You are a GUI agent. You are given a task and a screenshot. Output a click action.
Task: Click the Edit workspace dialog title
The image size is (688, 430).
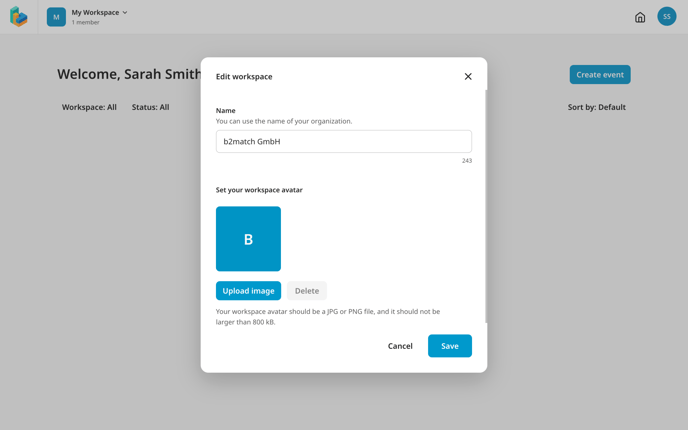[x=244, y=76]
